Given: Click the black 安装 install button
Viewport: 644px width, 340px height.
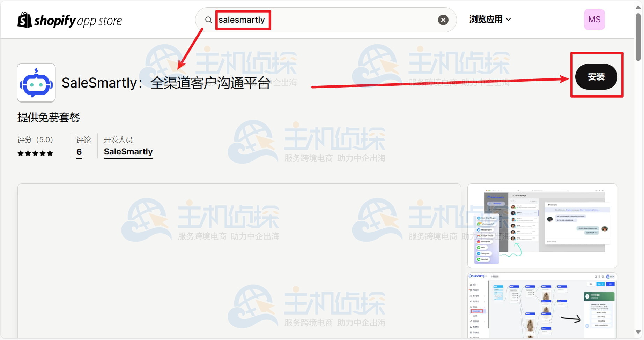Looking at the screenshot, I should 596,76.
